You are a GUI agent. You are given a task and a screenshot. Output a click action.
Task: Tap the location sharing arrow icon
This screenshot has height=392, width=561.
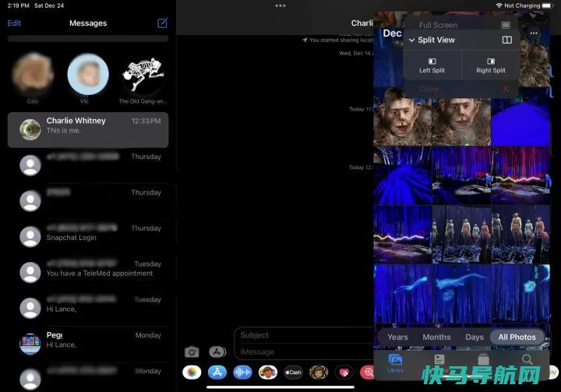pyautogui.click(x=305, y=40)
